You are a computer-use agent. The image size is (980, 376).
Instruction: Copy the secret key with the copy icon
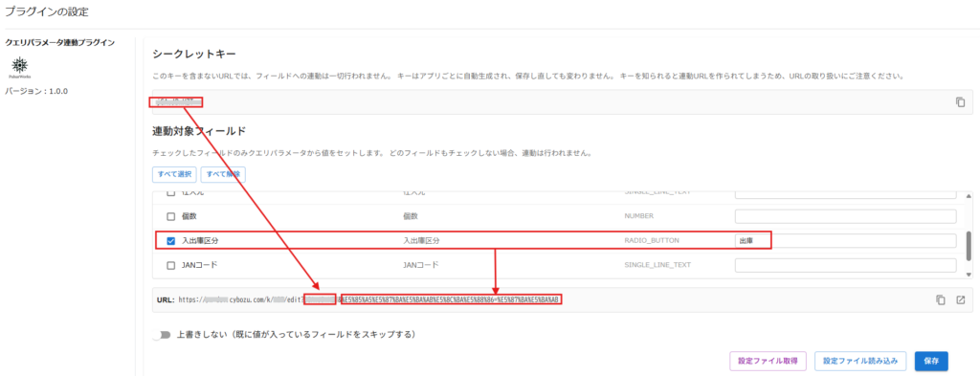(960, 102)
